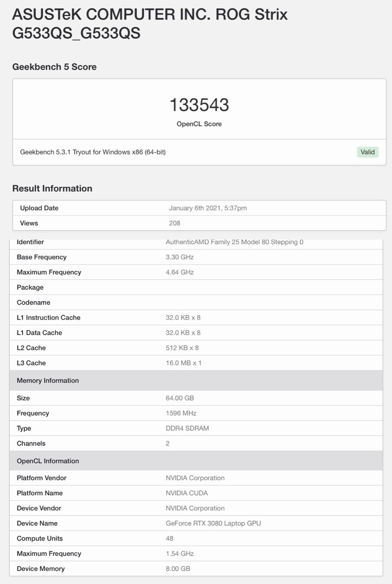Click the Device Memory 8.00 GB value
Screen dimensions: 392x584
[178, 568]
